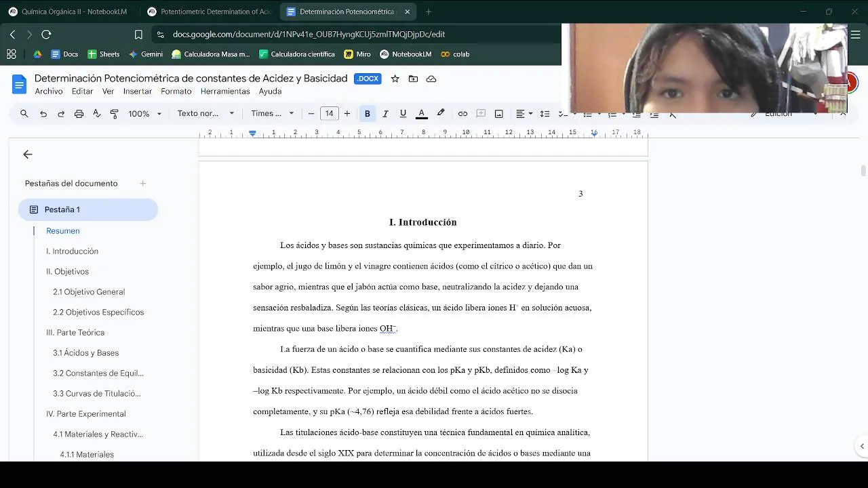Image resolution: width=868 pixels, height=488 pixels.
Task: Reload the page
Action: (46, 34)
